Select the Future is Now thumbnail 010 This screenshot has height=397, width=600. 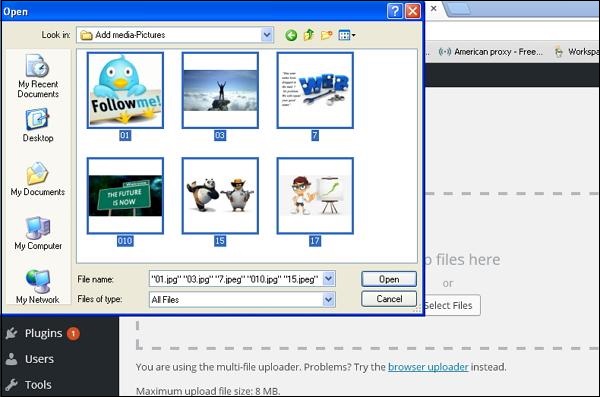click(x=125, y=196)
